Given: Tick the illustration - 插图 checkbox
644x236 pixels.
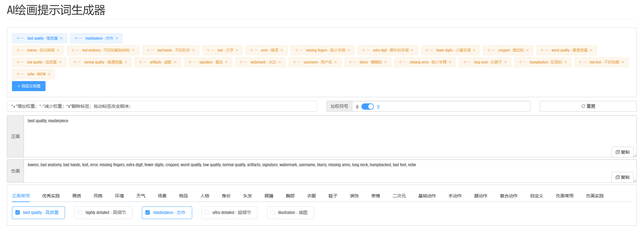Looking at the screenshot, I should pos(273,213).
